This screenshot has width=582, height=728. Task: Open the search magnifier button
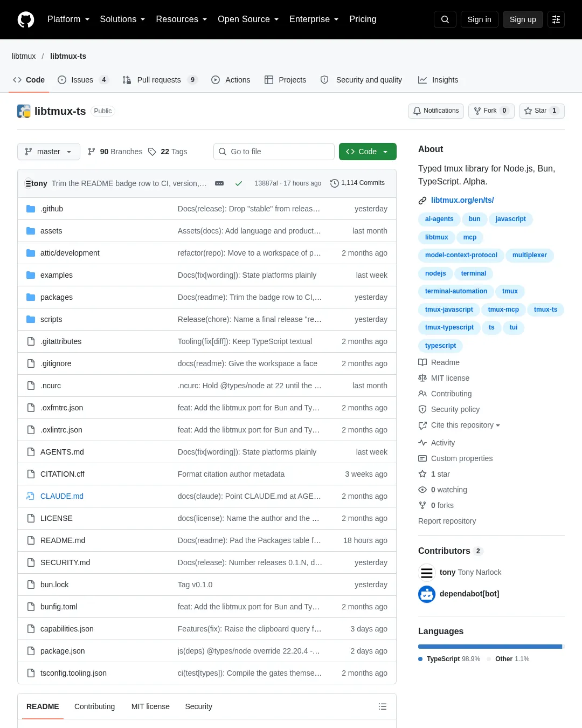445,19
